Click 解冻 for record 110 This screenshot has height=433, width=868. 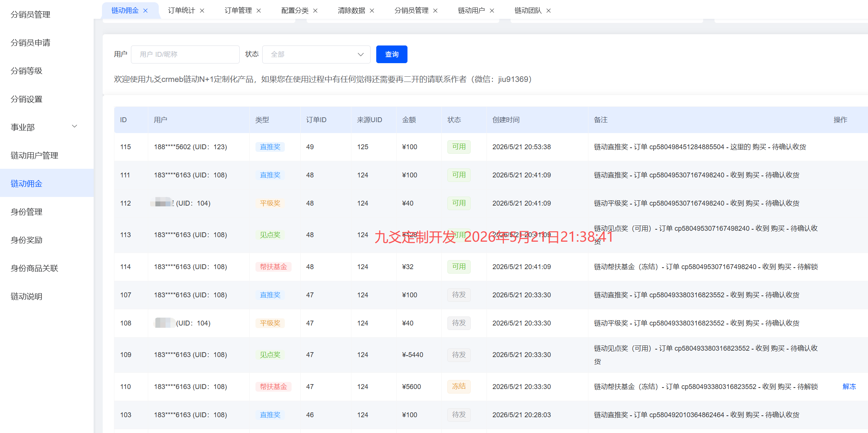coord(849,387)
